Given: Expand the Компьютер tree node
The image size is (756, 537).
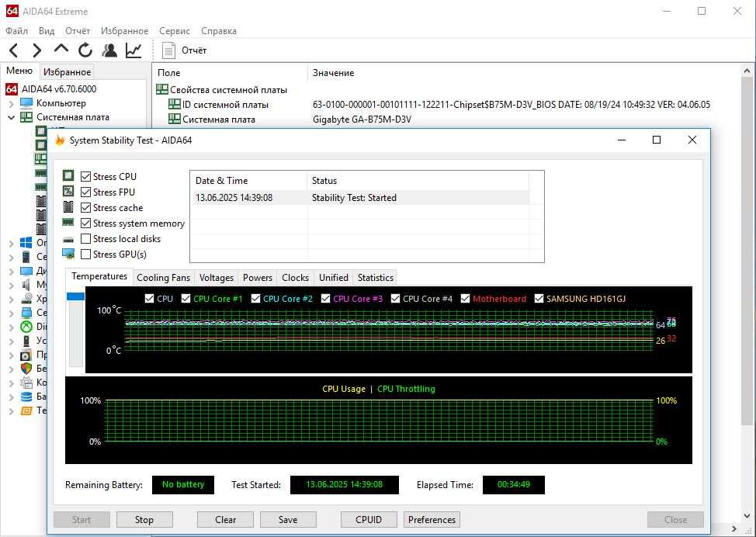Looking at the screenshot, I should tap(12, 104).
